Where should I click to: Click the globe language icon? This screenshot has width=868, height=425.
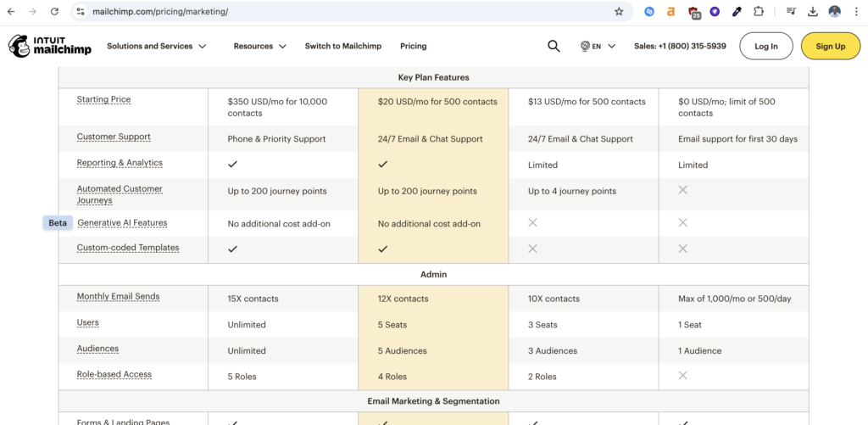point(585,46)
